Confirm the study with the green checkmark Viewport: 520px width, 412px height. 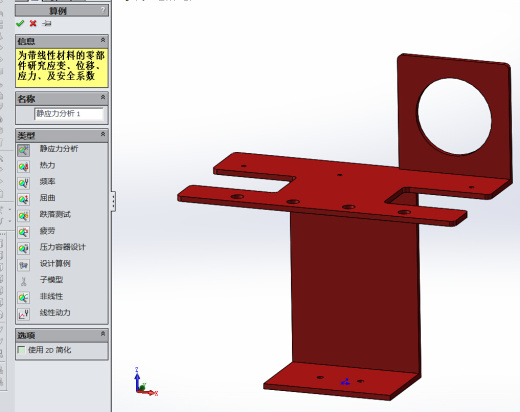20,23
